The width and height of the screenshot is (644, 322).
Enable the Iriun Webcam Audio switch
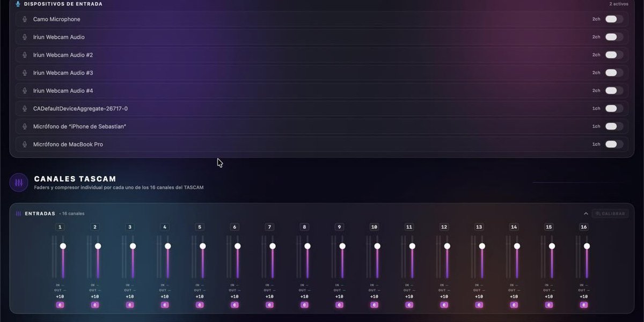[614, 37]
